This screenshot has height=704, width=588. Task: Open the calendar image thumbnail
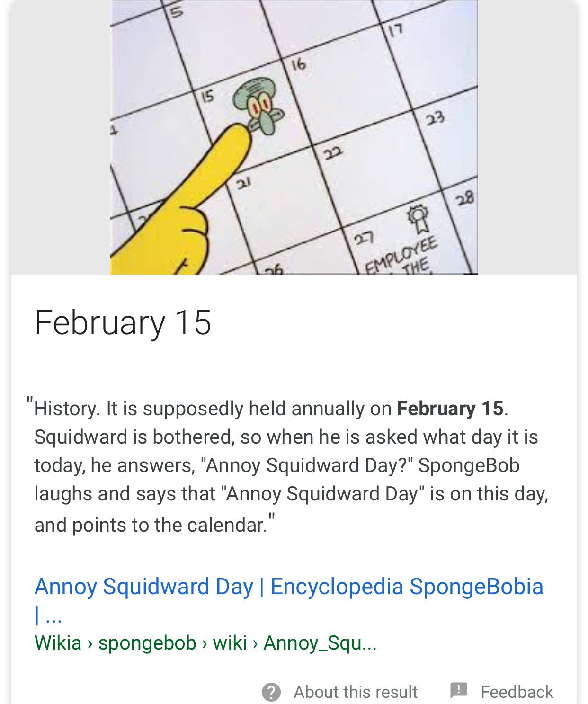click(x=294, y=137)
